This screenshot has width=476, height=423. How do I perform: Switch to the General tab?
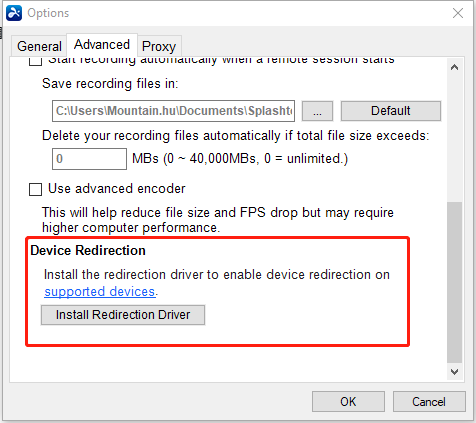(39, 46)
